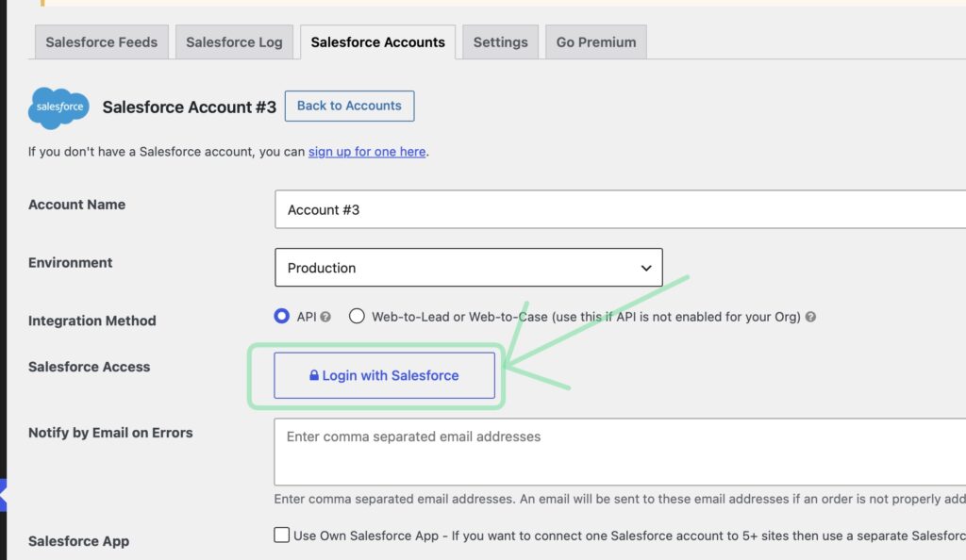
Task: Click the Salesforce Access label
Action: [x=90, y=367]
